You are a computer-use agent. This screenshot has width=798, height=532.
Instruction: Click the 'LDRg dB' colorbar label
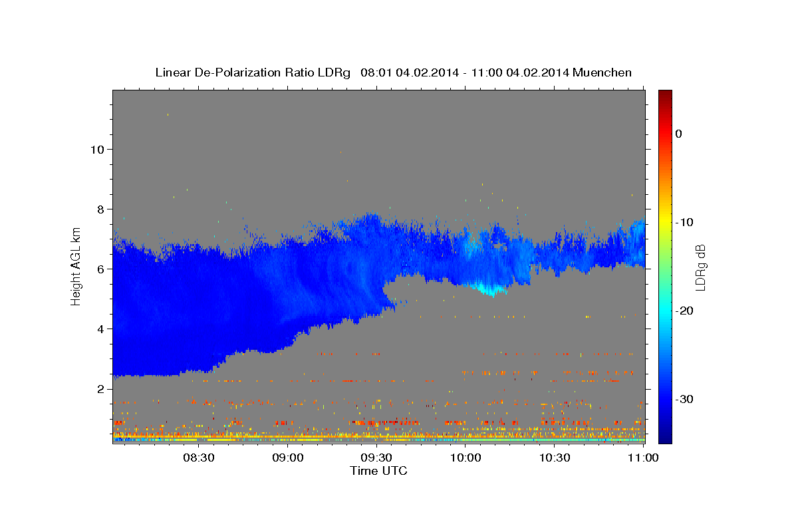tap(700, 267)
